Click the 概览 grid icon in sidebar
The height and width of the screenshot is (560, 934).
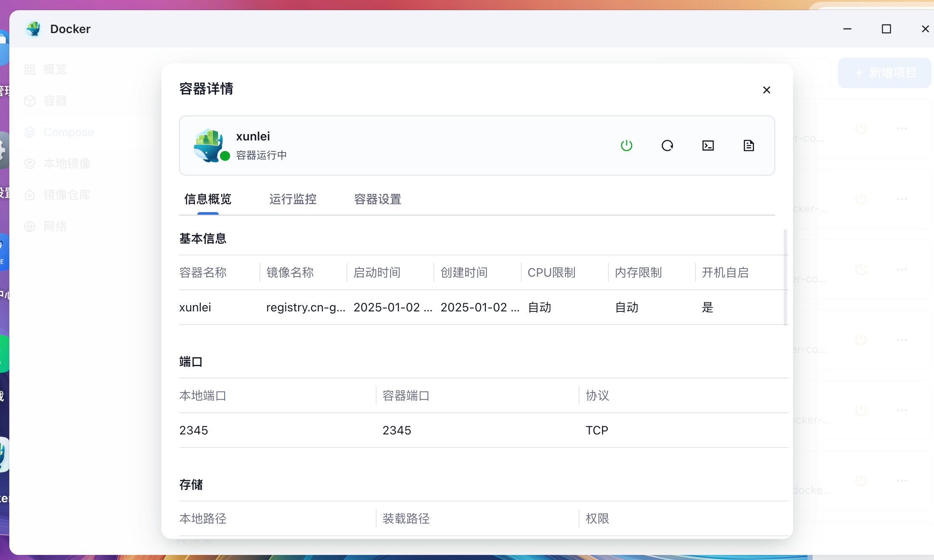pyautogui.click(x=30, y=70)
